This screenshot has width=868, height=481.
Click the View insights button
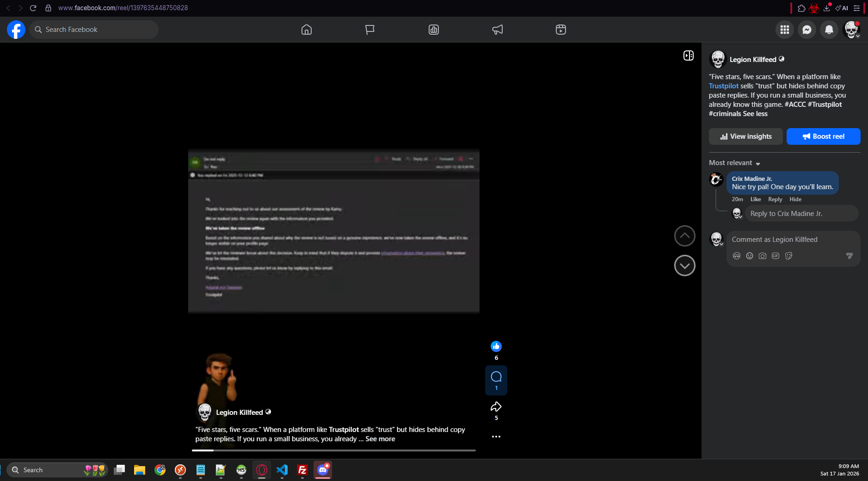pos(746,136)
